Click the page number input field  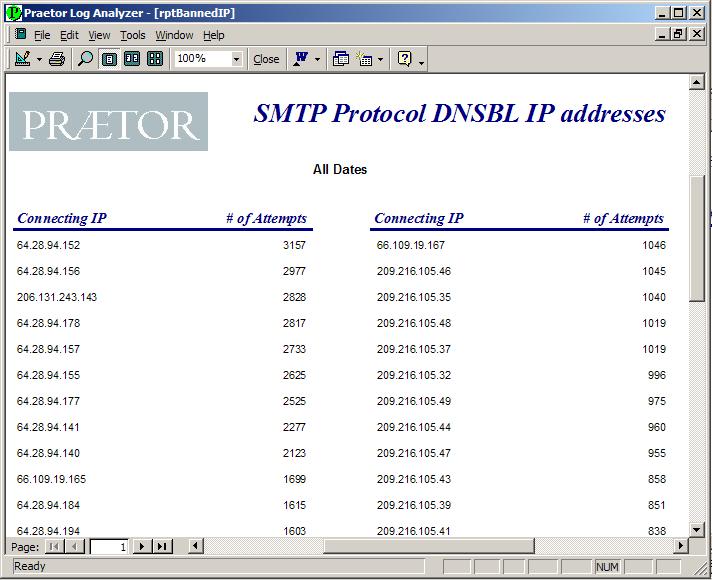pos(109,546)
